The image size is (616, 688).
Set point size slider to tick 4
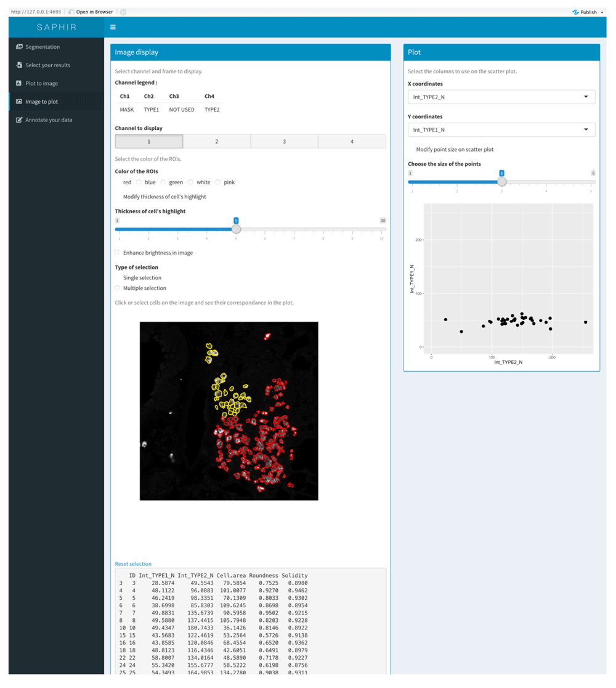click(546, 182)
